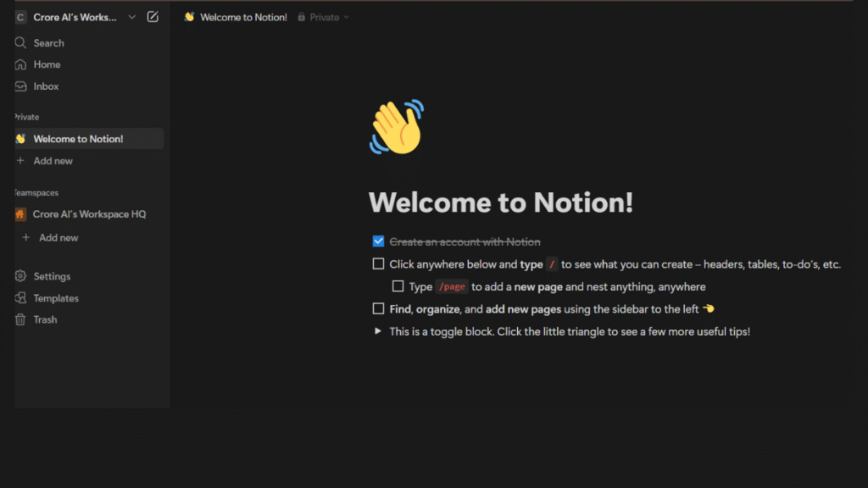Check the 'Find, organize, and add new pages' to-do
The image size is (868, 488).
[377, 308]
